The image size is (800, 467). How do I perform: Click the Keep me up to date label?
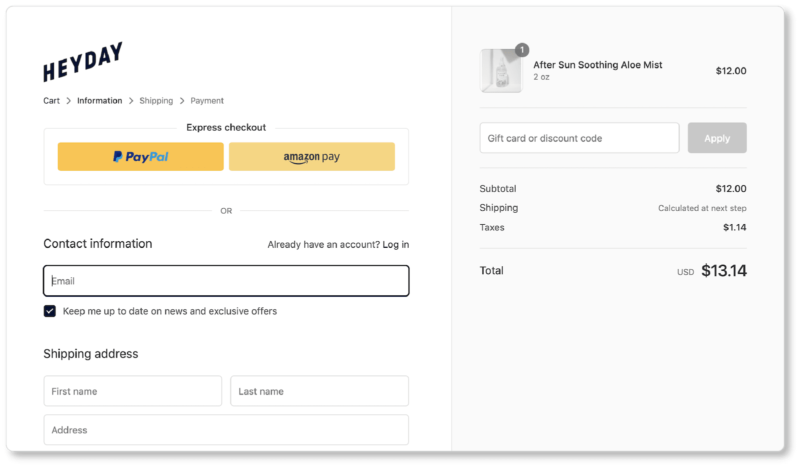click(169, 311)
